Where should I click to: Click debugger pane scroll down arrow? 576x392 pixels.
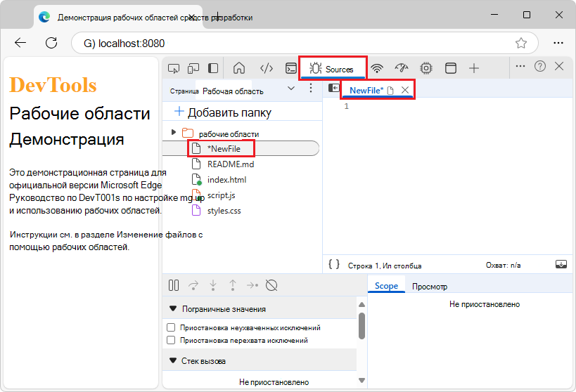tap(361, 380)
